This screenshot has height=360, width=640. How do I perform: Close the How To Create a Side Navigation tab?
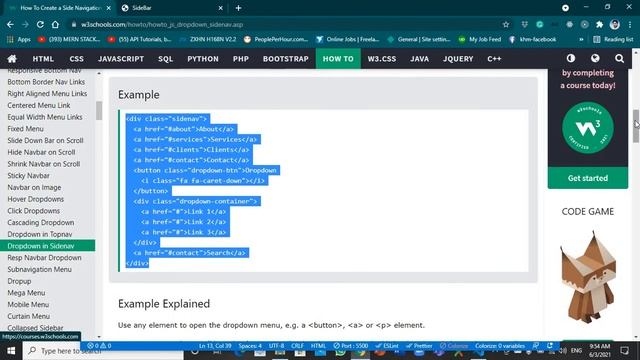(x=109, y=8)
